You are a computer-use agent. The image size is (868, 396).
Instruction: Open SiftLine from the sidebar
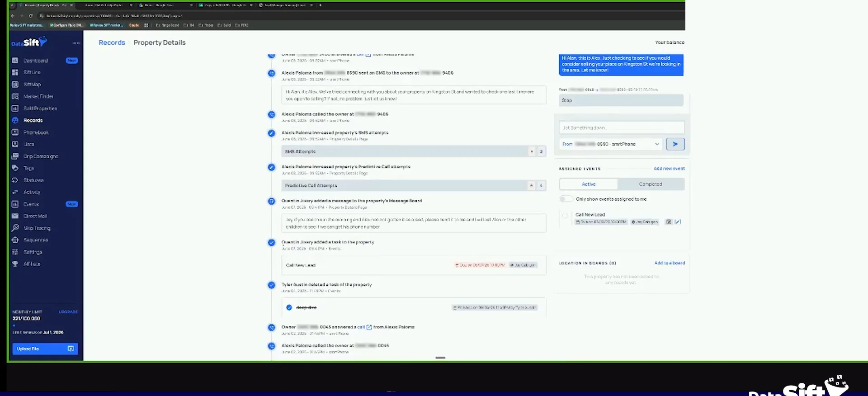click(x=32, y=72)
